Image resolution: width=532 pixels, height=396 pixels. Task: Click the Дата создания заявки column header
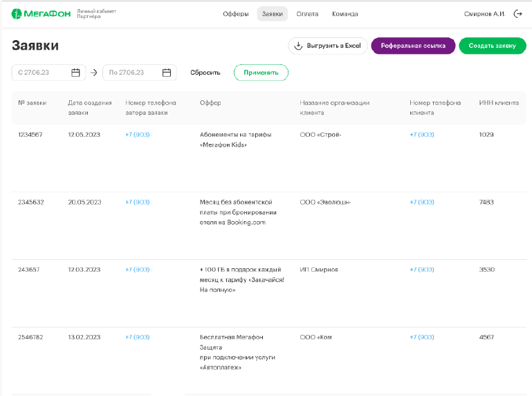coord(90,107)
